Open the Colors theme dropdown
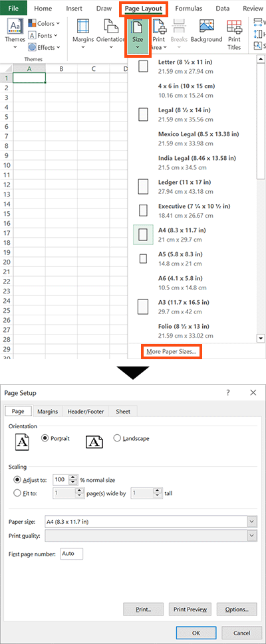The width and height of the screenshot is (266, 644). (x=44, y=24)
